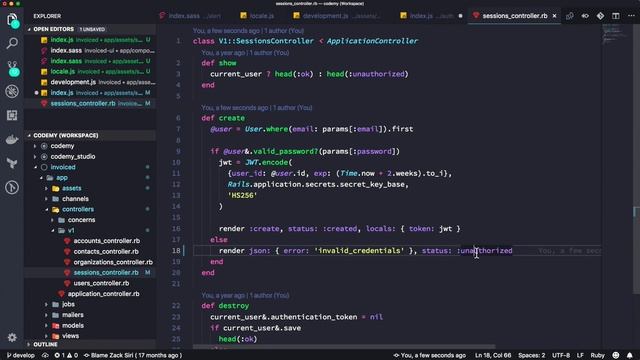Screen dimensions: 640x360
Task: Open the Manage gear menu
Action: coord(12,338)
